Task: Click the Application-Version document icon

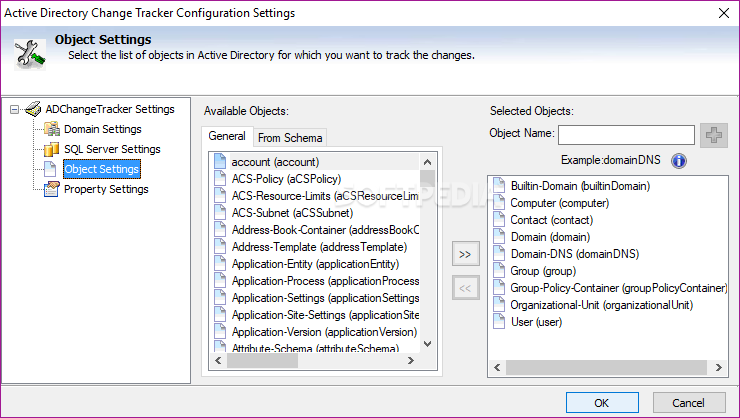Action: click(220, 331)
